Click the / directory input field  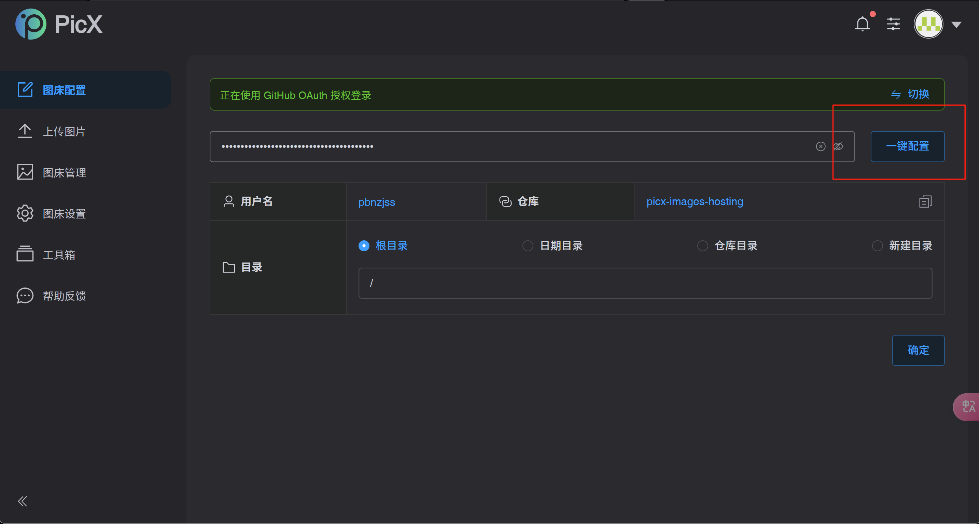tap(645, 283)
